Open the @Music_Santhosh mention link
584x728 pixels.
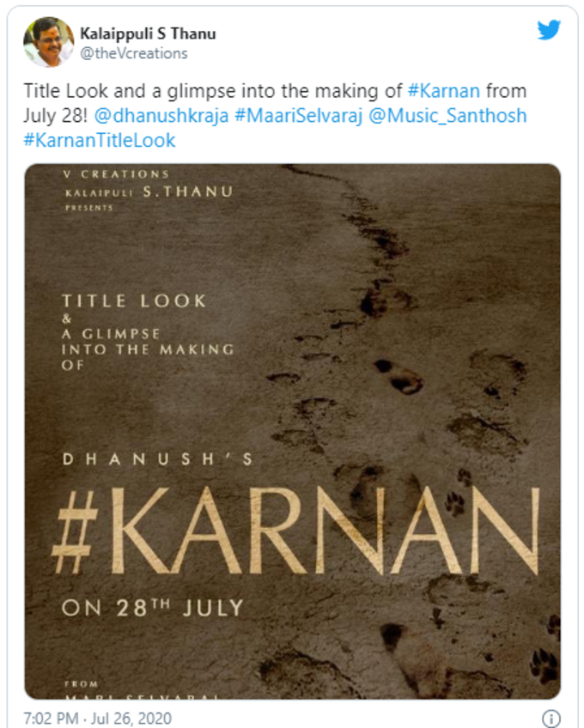pyautogui.click(x=447, y=116)
